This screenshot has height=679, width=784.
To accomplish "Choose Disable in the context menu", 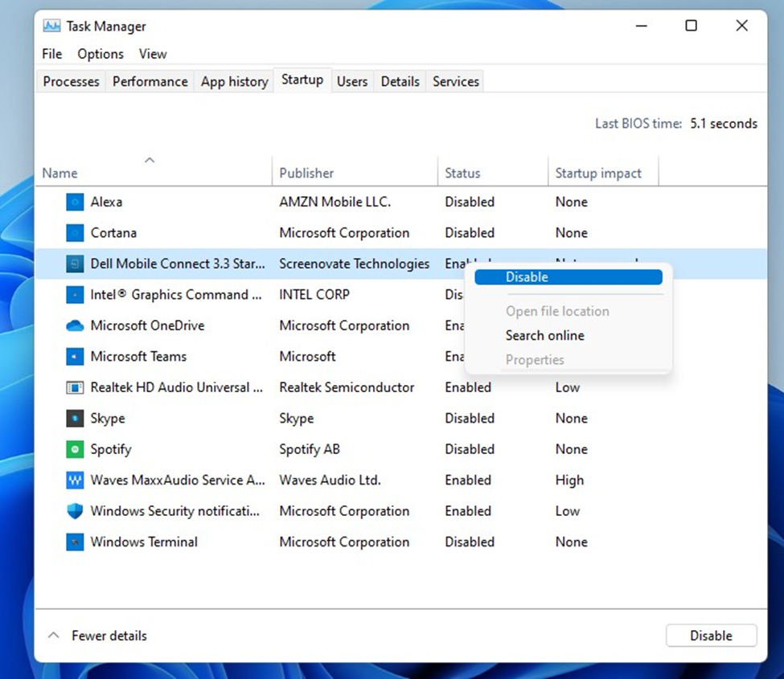I will (569, 277).
